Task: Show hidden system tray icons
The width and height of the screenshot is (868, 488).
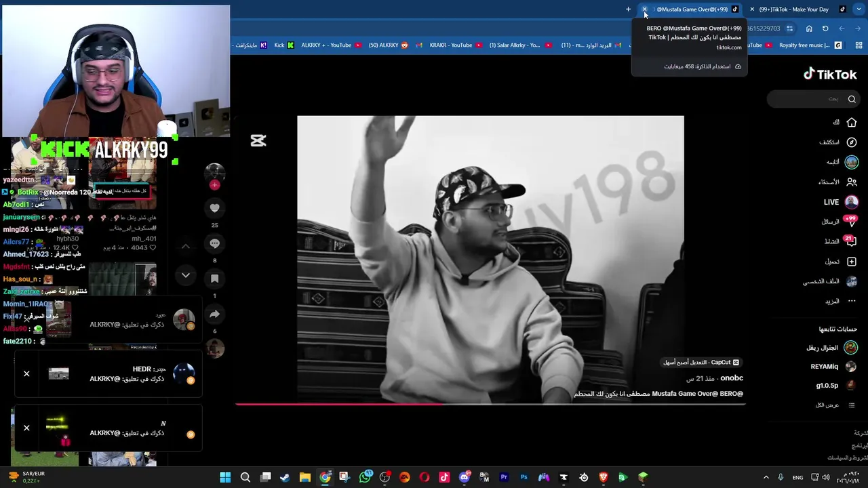Action: [766, 477]
